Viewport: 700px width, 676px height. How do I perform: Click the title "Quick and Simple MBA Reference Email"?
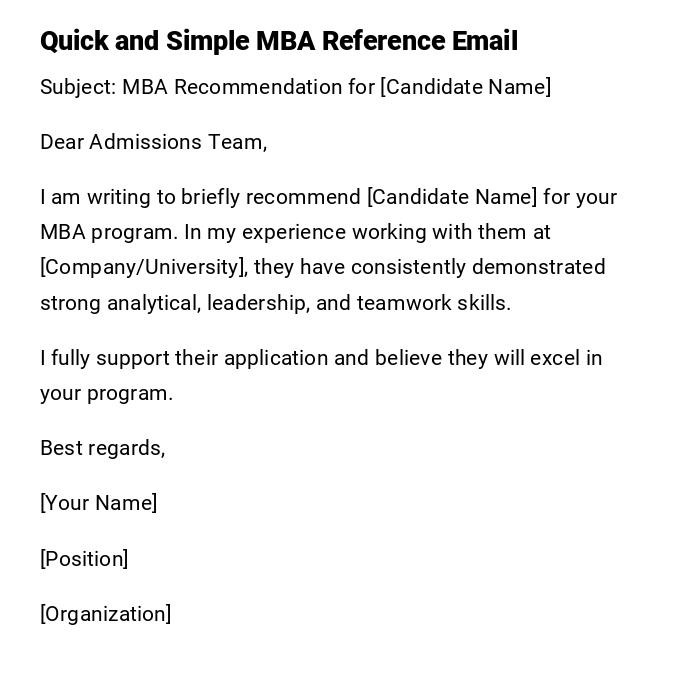279,41
